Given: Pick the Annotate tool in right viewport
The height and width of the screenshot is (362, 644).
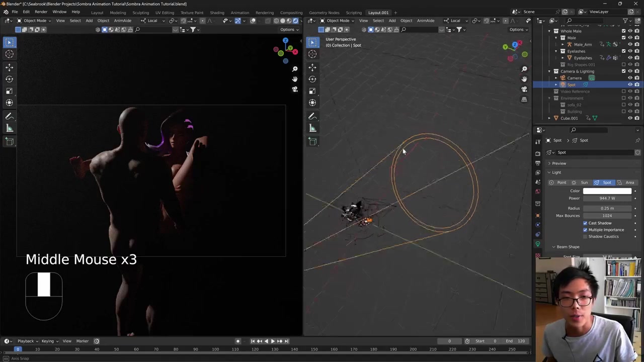Looking at the screenshot, I should [312, 116].
